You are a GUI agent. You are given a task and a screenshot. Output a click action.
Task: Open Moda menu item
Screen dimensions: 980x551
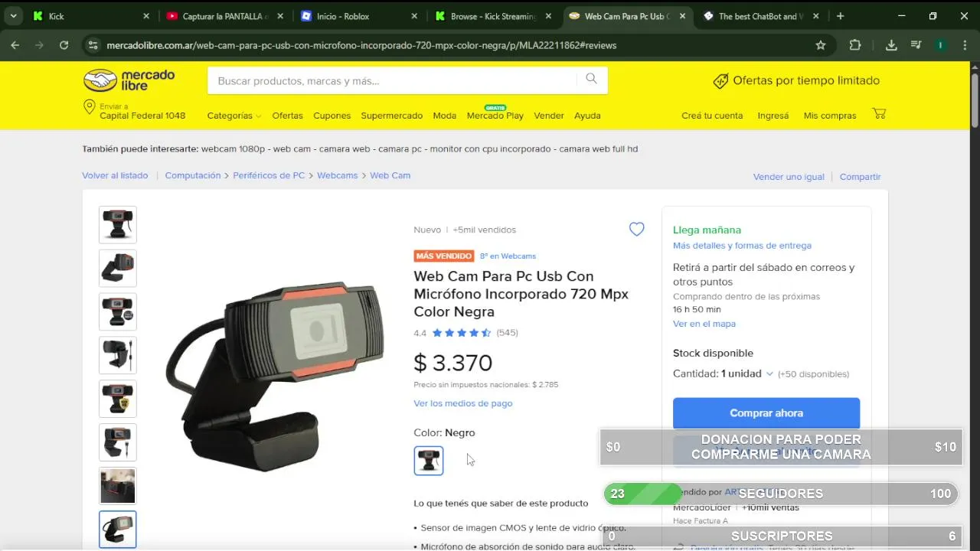click(444, 116)
